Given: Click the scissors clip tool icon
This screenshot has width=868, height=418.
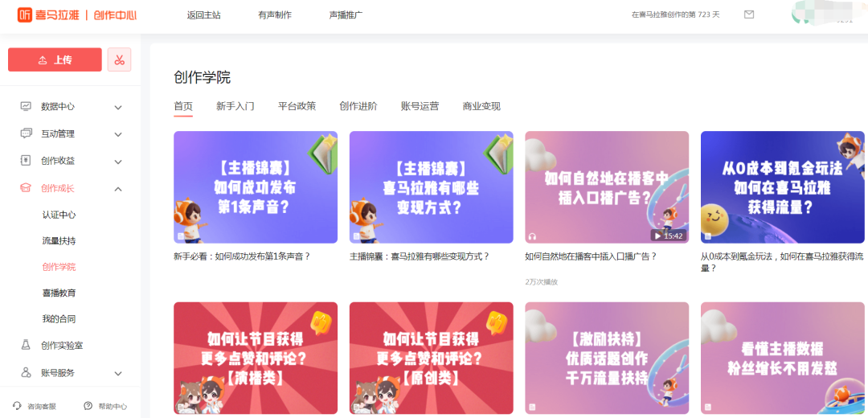Looking at the screenshot, I should 119,59.
